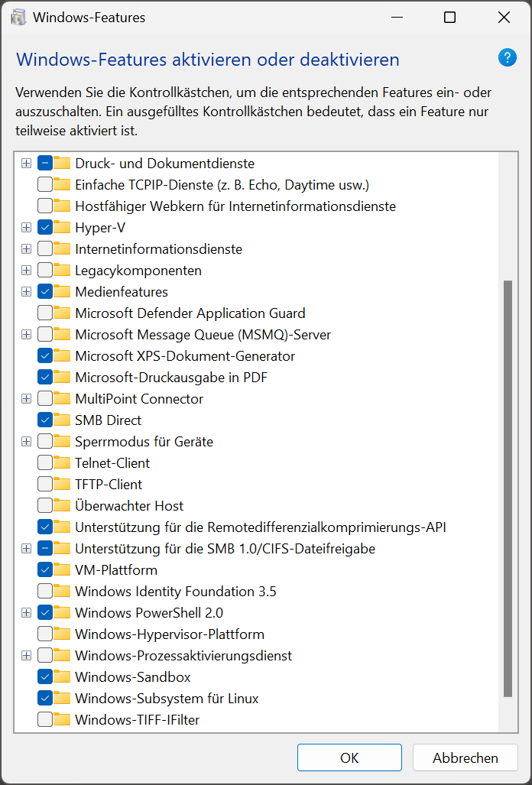Expand Internetinformationsdienste plus sign
Screen dimensions: 532x785
[x=27, y=249]
